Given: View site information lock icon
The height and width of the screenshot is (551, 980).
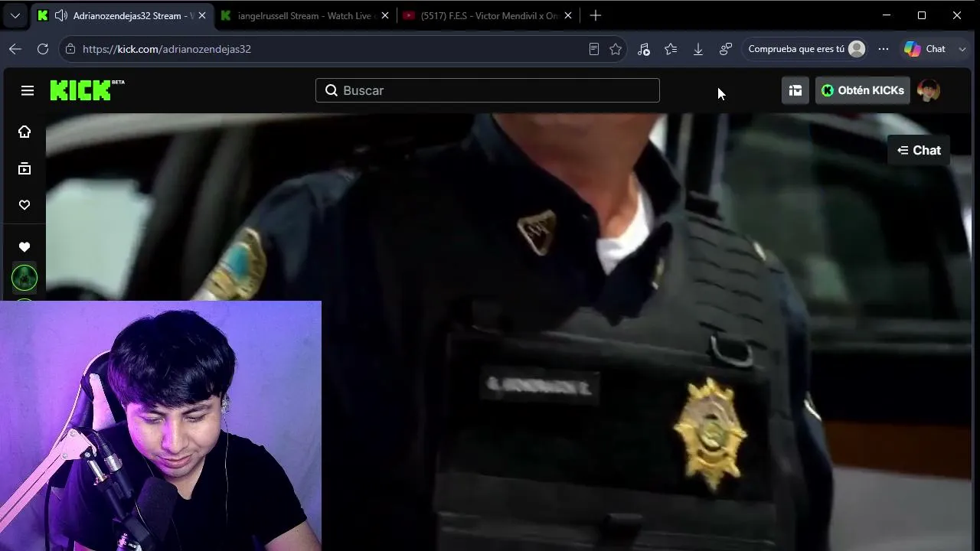Looking at the screenshot, I should [x=70, y=49].
